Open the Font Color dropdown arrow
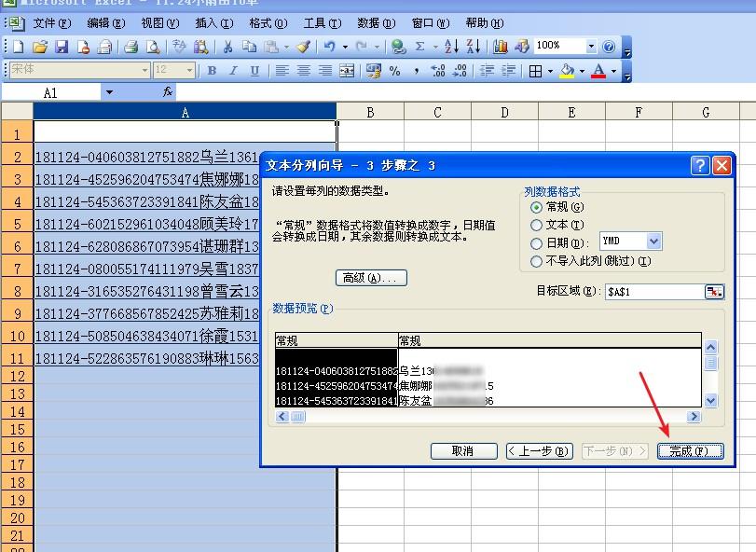Screen dimensions: 756x552 (613, 72)
